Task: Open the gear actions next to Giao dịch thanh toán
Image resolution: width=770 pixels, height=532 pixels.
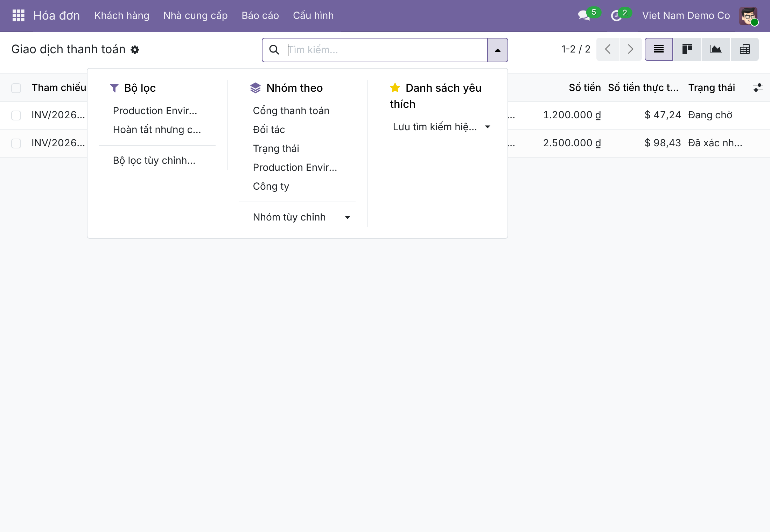Action: click(135, 50)
